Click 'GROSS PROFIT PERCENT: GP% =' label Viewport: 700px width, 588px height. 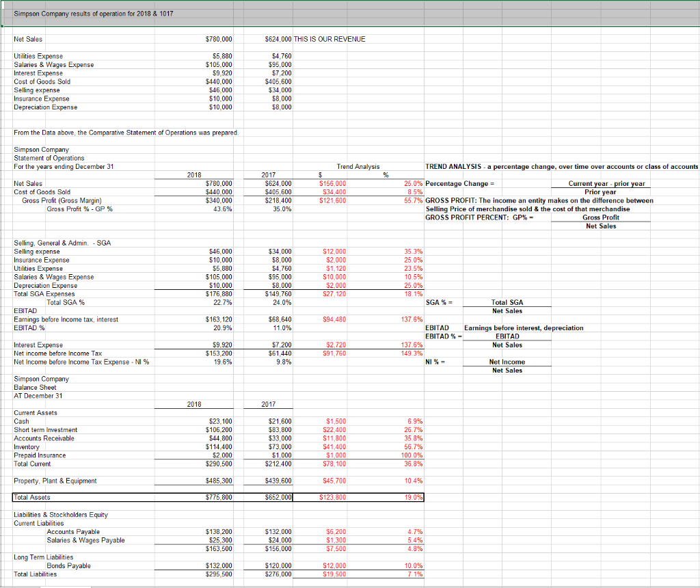479,217
